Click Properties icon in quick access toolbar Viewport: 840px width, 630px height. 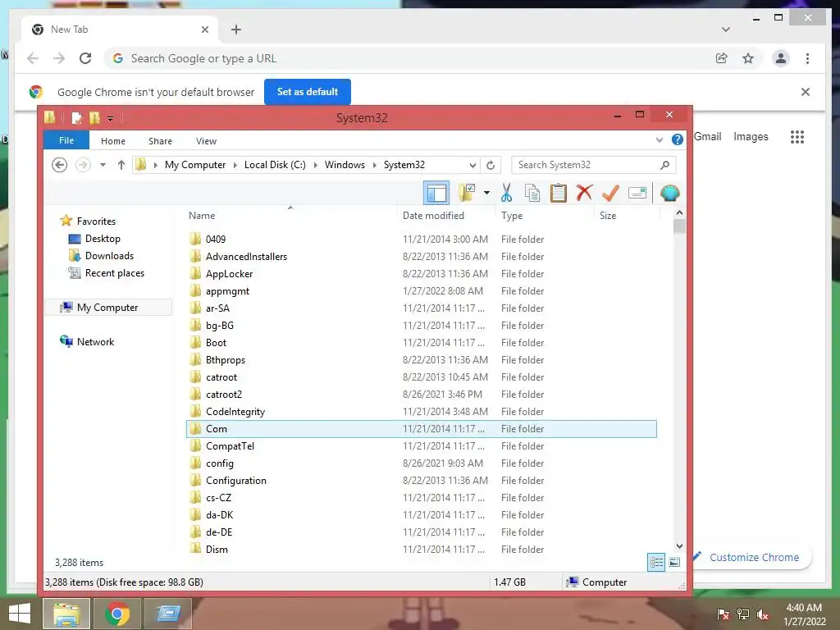pos(76,118)
